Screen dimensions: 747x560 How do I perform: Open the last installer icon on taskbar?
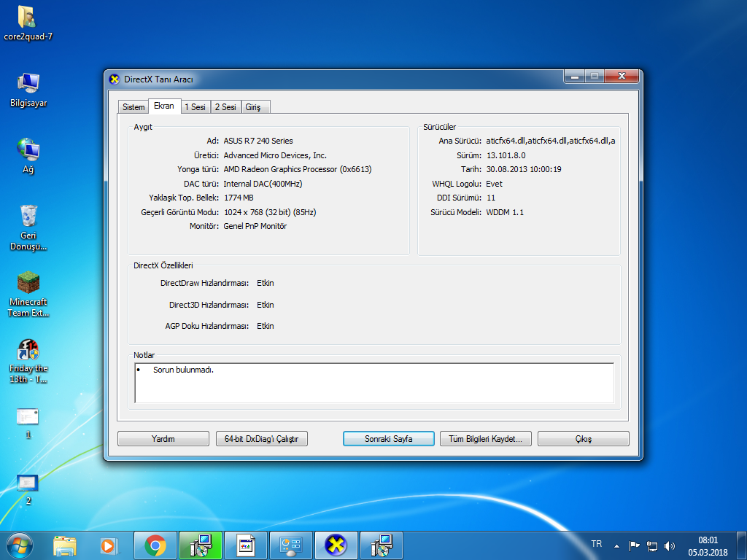coord(382,545)
